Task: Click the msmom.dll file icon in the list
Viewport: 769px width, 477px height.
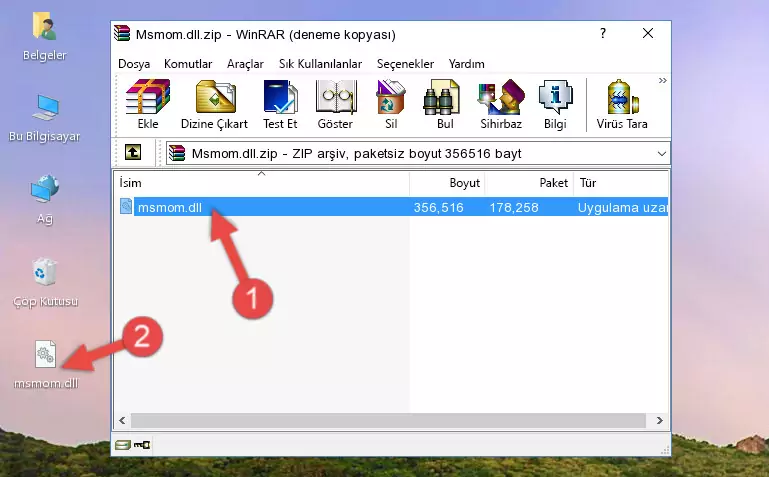Action: 126,206
